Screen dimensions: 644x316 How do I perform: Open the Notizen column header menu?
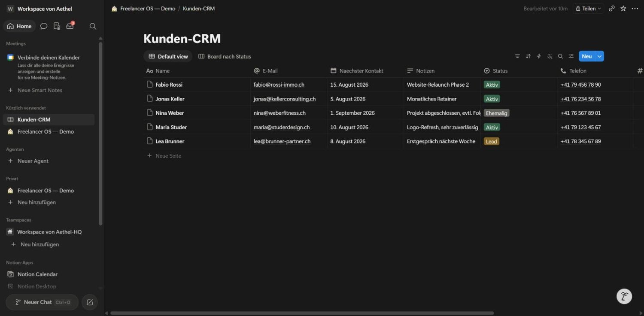point(442,71)
